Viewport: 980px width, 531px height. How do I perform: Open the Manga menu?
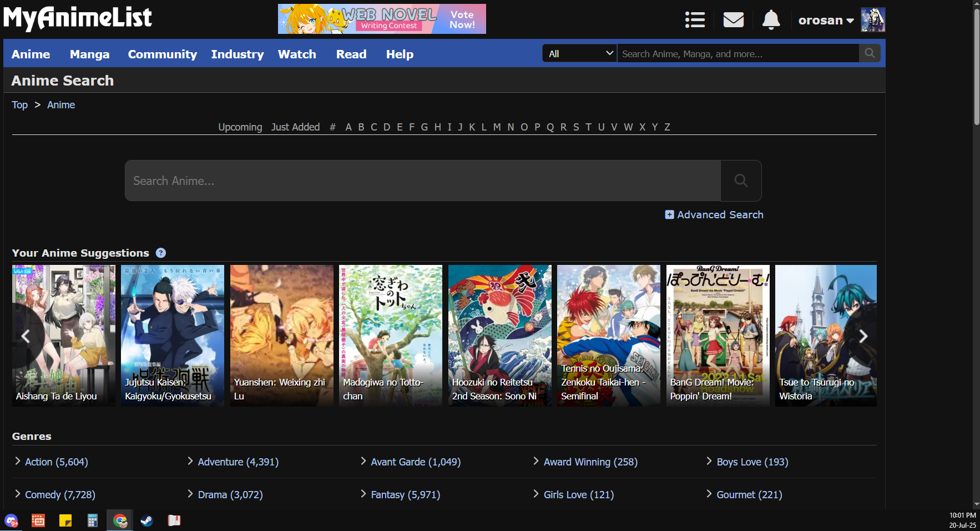[90, 54]
